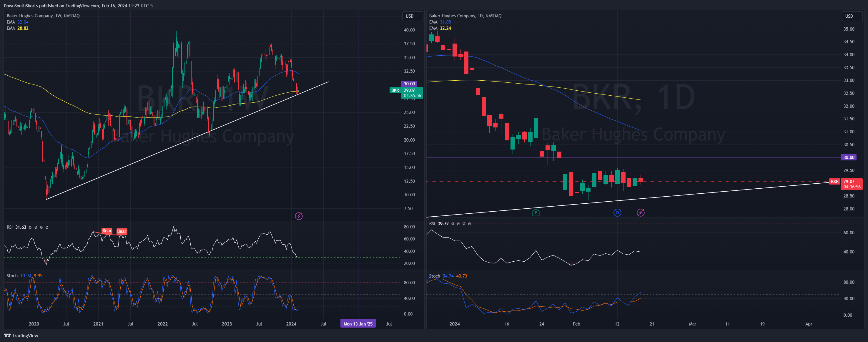This screenshot has height=342, width=868.
Task: Click the 0.00 level on daily Stoch scale
Action: point(848,316)
